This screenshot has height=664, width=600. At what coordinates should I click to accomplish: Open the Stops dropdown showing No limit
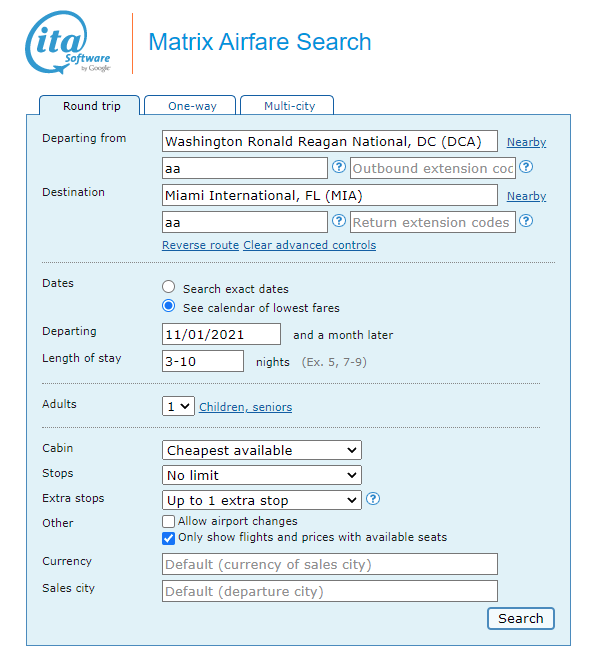pos(261,475)
